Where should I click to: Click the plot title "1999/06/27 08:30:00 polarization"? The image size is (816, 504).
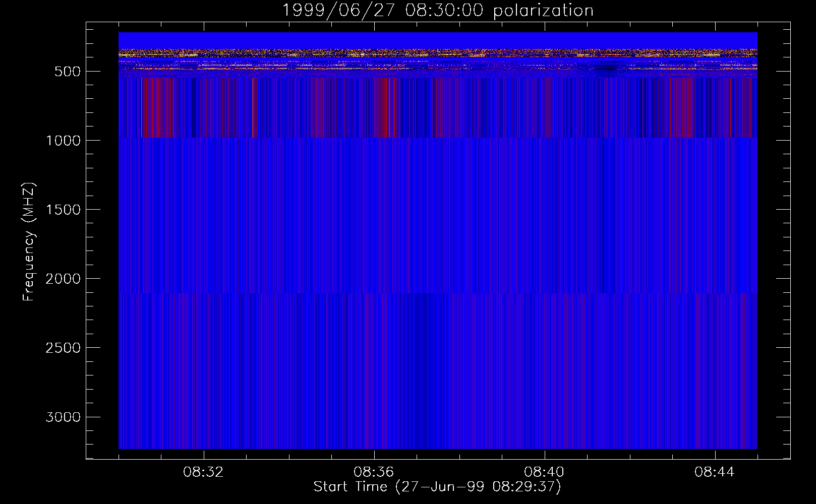click(437, 11)
